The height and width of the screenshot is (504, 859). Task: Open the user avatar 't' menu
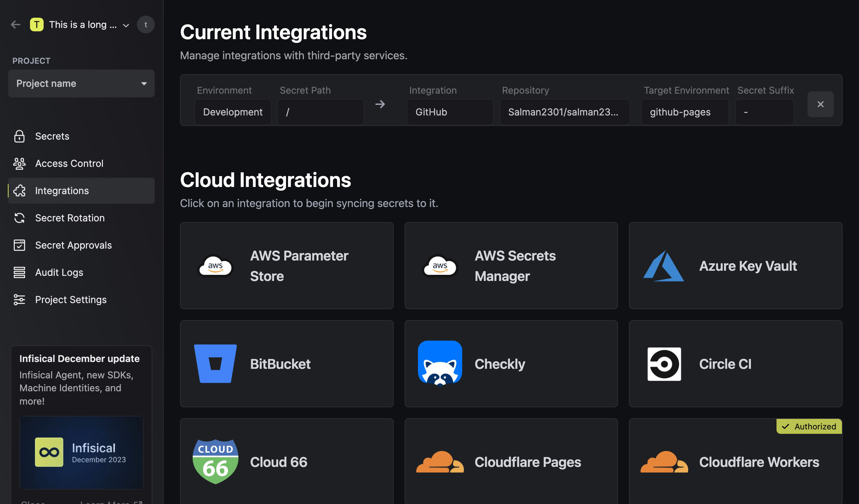pyautogui.click(x=146, y=25)
